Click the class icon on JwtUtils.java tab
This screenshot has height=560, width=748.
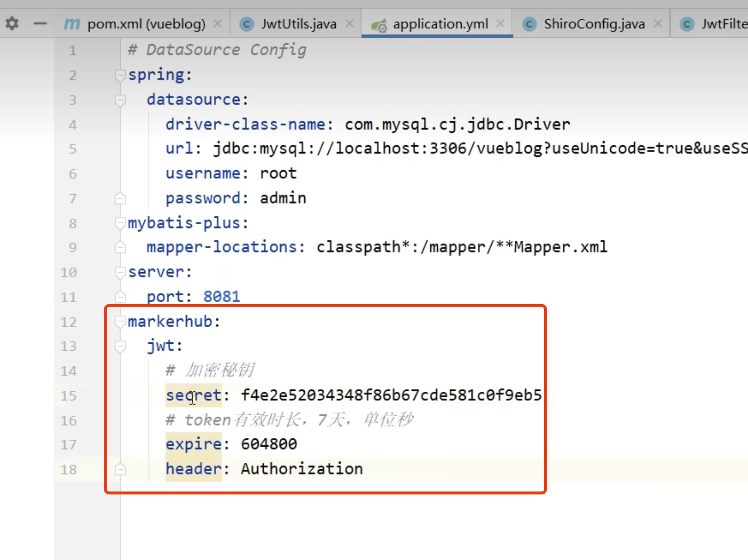pyautogui.click(x=247, y=24)
